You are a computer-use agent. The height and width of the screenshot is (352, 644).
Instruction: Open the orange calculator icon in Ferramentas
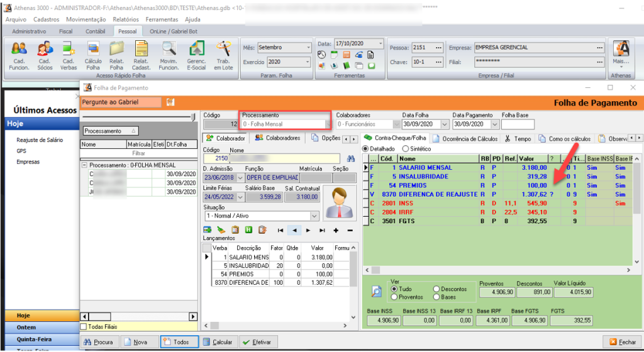pyautogui.click(x=347, y=55)
